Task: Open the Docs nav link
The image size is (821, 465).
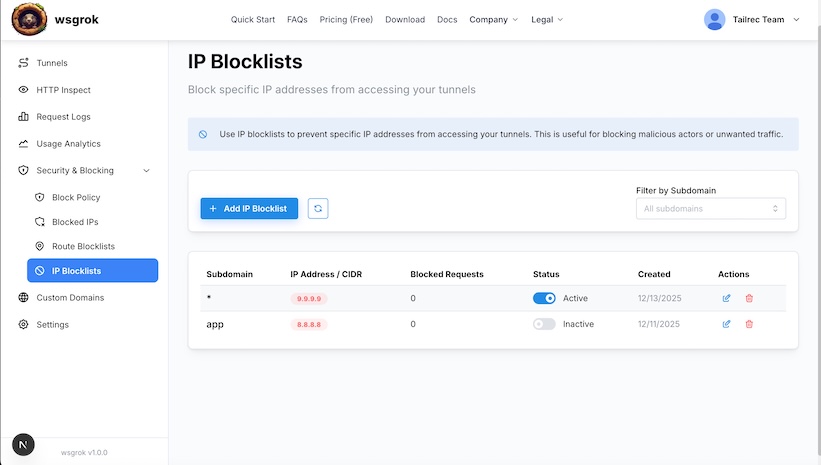Action: [x=447, y=19]
